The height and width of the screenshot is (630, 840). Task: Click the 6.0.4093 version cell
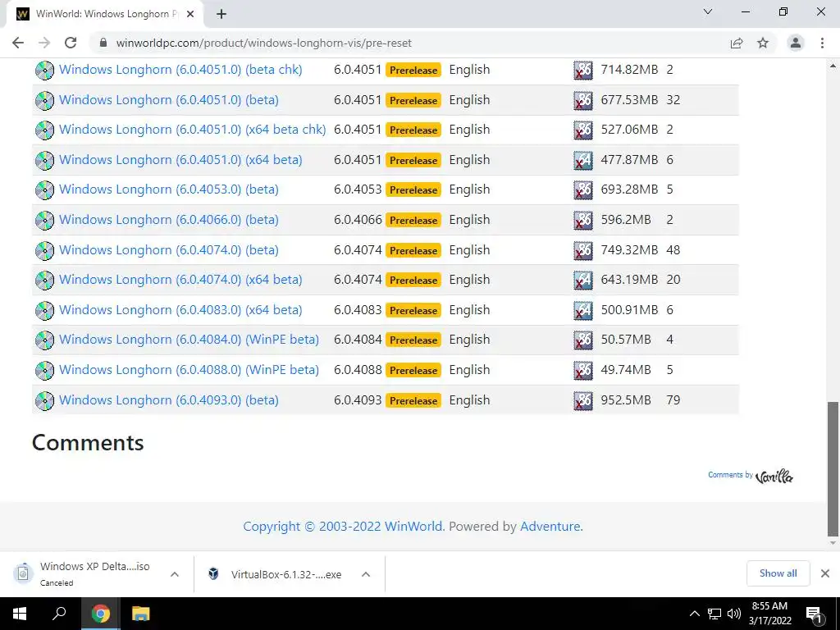click(358, 400)
